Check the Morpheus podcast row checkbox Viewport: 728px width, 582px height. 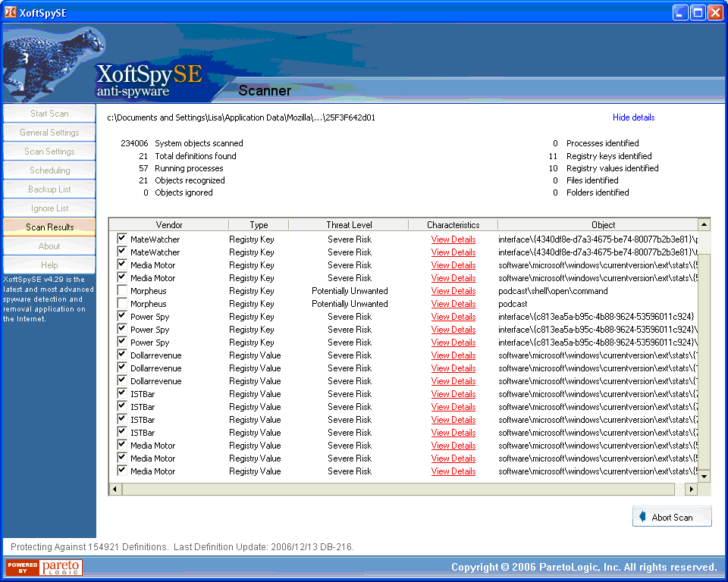(121, 303)
